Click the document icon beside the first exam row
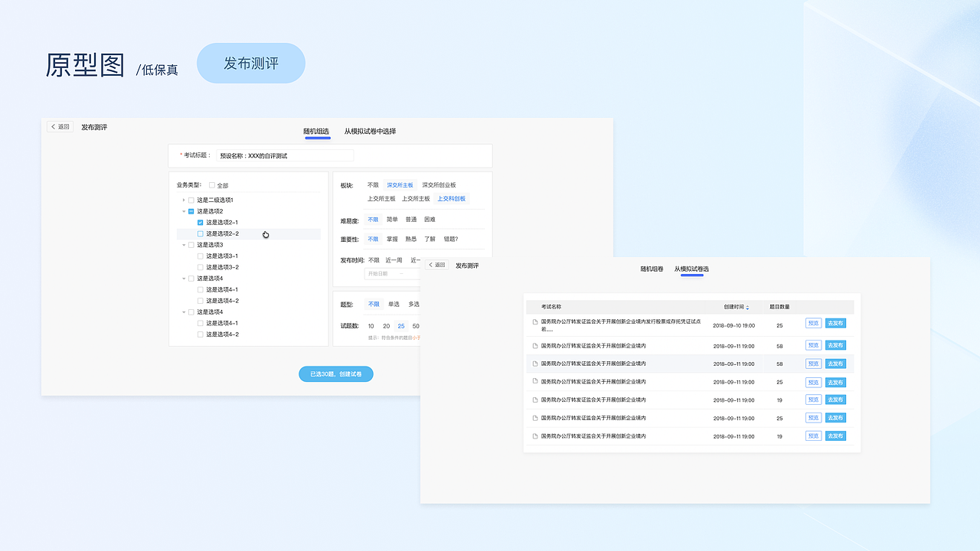980x551 pixels. tap(534, 323)
